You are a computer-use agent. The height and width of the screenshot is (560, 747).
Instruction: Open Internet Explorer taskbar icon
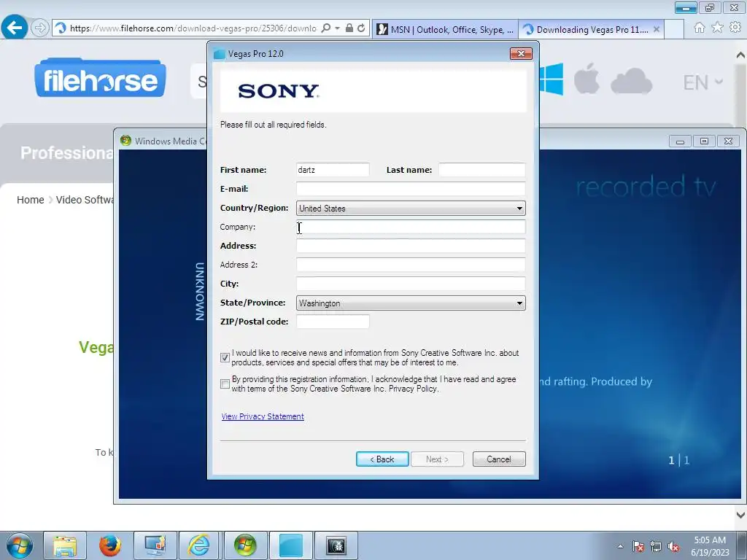[199, 545]
